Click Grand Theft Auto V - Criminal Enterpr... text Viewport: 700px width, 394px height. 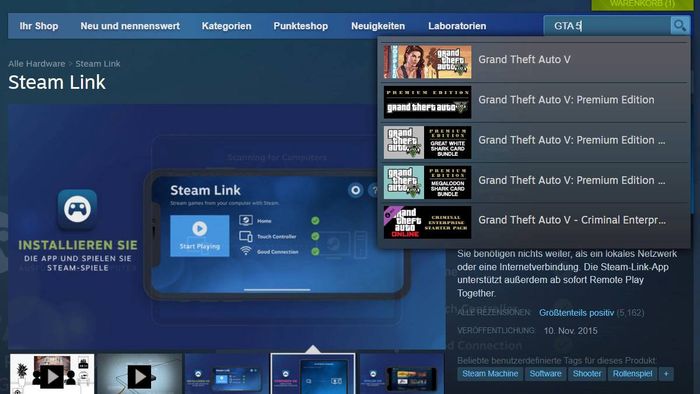(x=572, y=220)
